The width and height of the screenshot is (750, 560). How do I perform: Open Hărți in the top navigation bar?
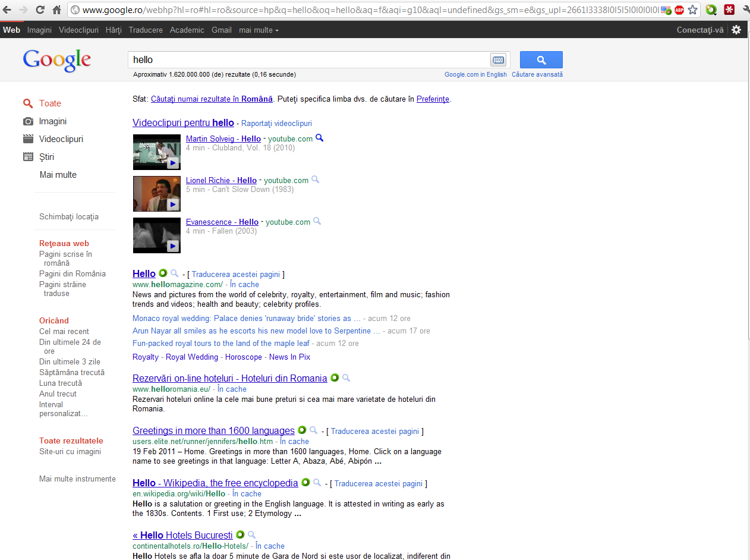114,30
